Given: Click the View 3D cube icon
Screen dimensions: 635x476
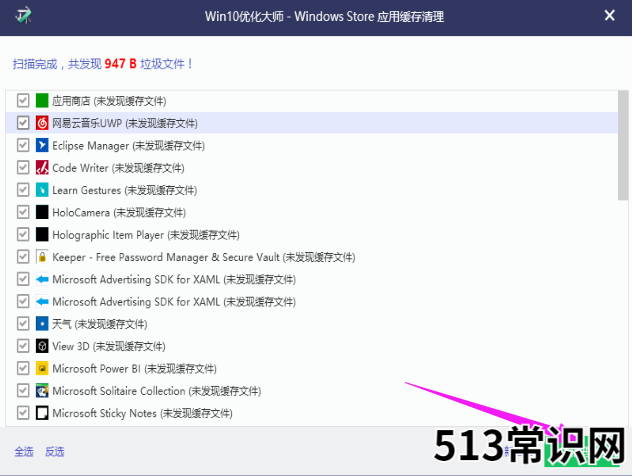Looking at the screenshot, I should pyautogui.click(x=42, y=346).
